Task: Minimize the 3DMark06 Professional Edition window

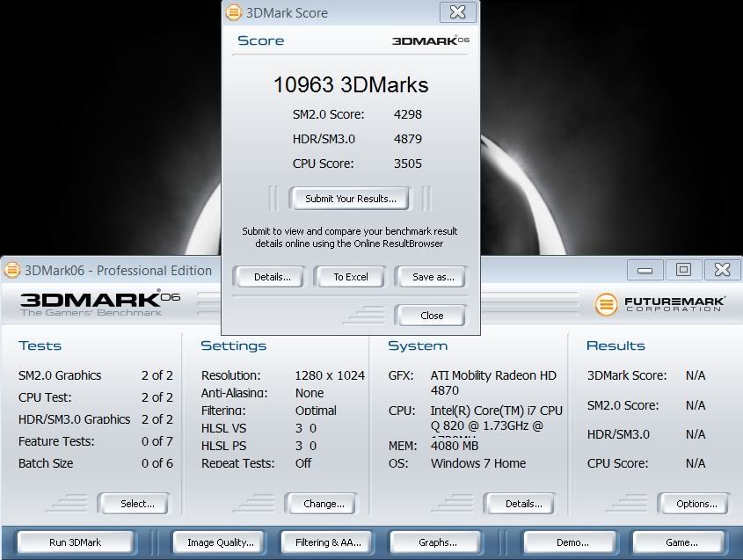Action: pyautogui.click(x=645, y=270)
